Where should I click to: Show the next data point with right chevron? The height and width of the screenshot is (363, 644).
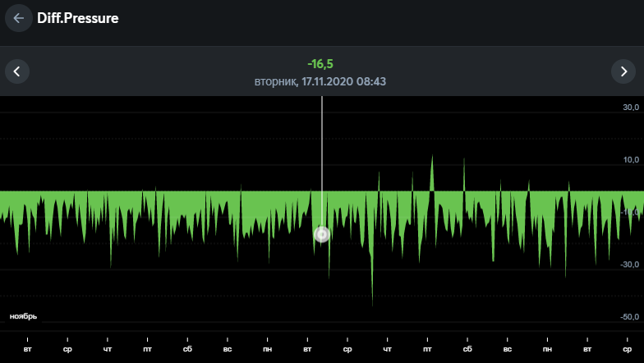623,71
